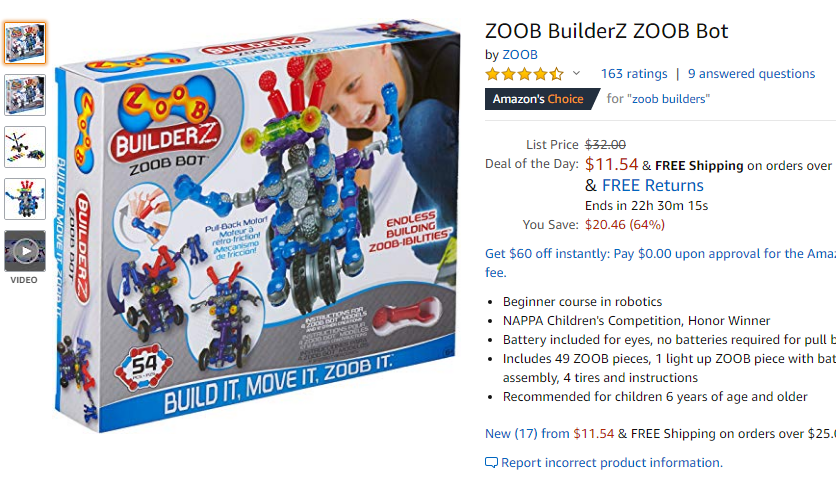Open the 9 answered questions link
836x477 pixels.
(751, 74)
